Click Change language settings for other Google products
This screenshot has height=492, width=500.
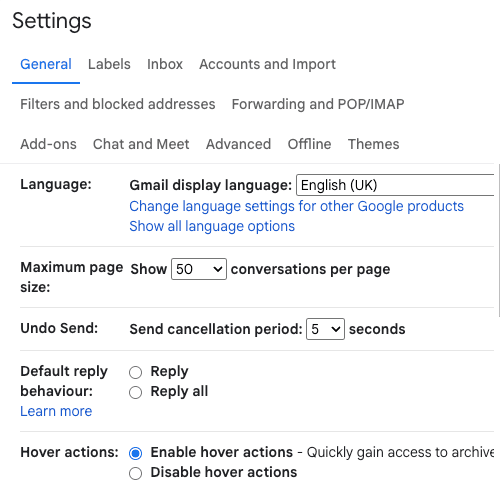click(x=296, y=206)
